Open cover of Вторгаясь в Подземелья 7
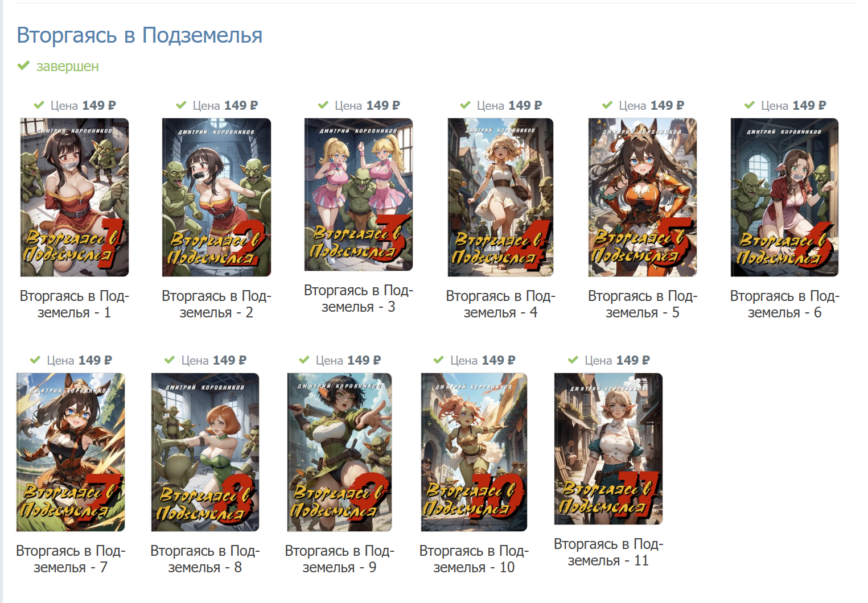Screen dimensions: 868x603 tap(71, 452)
